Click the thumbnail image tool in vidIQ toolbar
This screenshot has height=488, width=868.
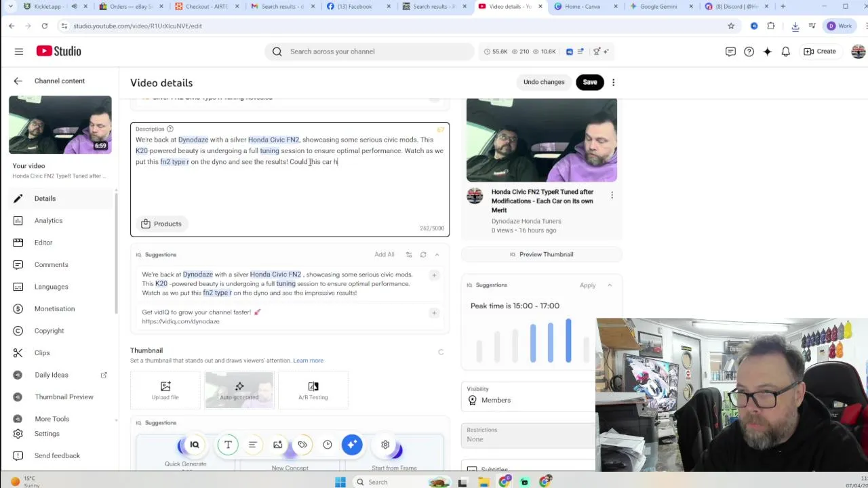(x=277, y=445)
